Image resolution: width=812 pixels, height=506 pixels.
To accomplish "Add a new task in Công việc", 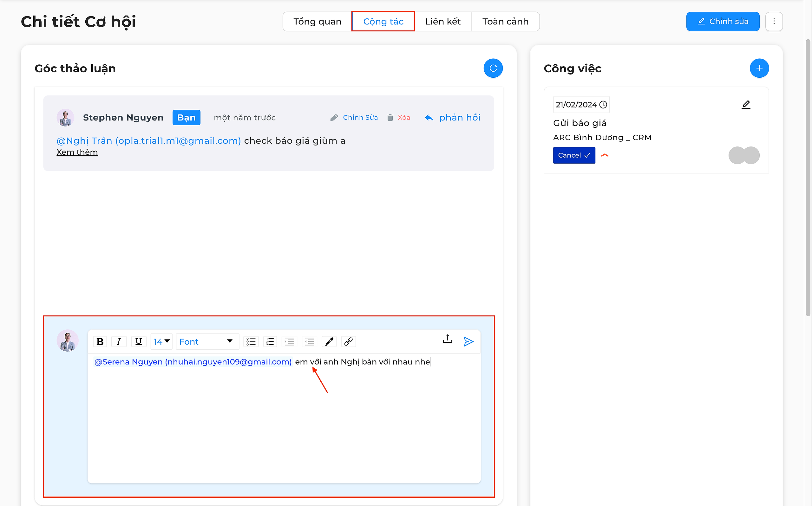I will (x=759, y=68).
